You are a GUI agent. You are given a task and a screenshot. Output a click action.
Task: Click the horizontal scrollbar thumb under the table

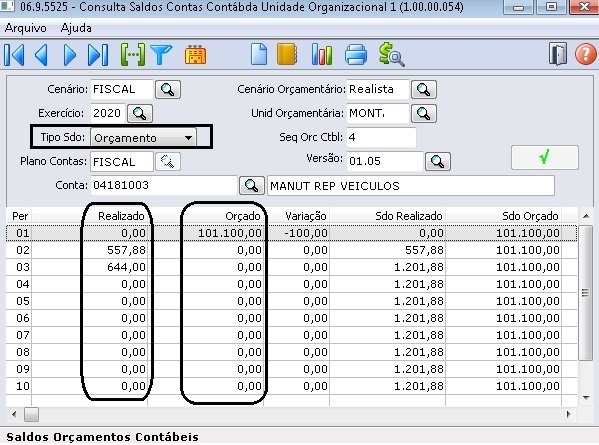click(31, 414)
